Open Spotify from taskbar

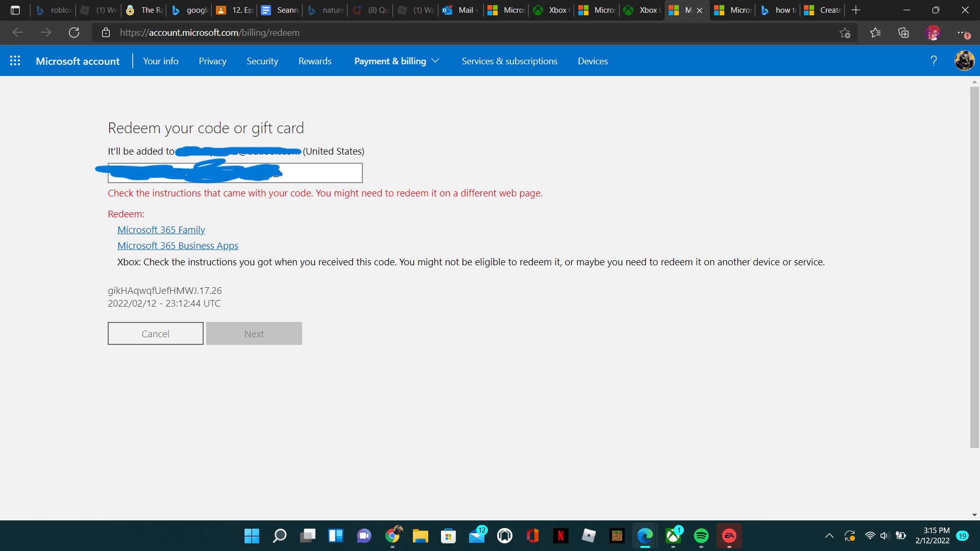[x=701, y=536]
